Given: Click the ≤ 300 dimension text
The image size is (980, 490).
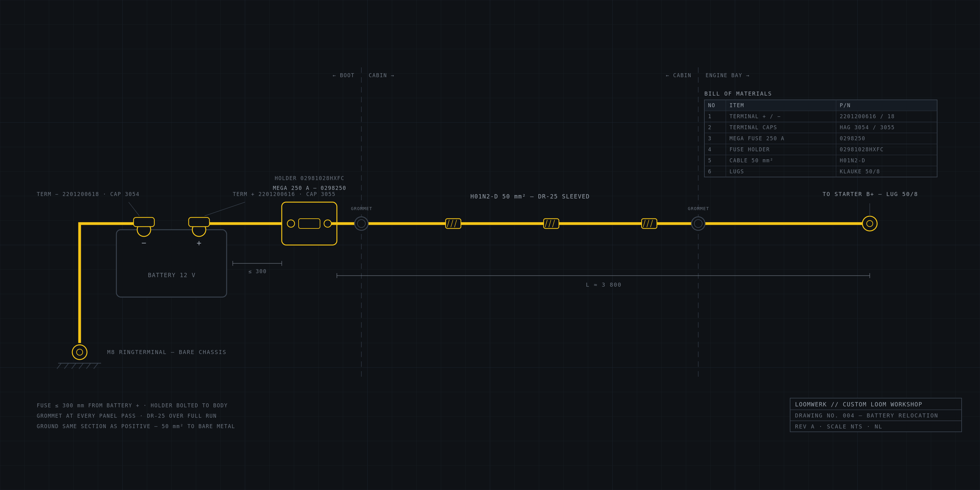Looking at the screenshot, I should click(257, 272).
